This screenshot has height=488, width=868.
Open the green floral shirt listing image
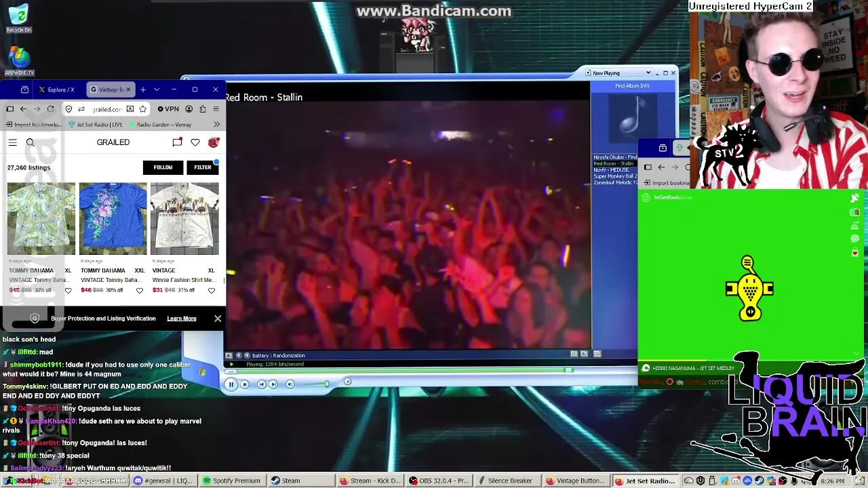click(41, 218)
